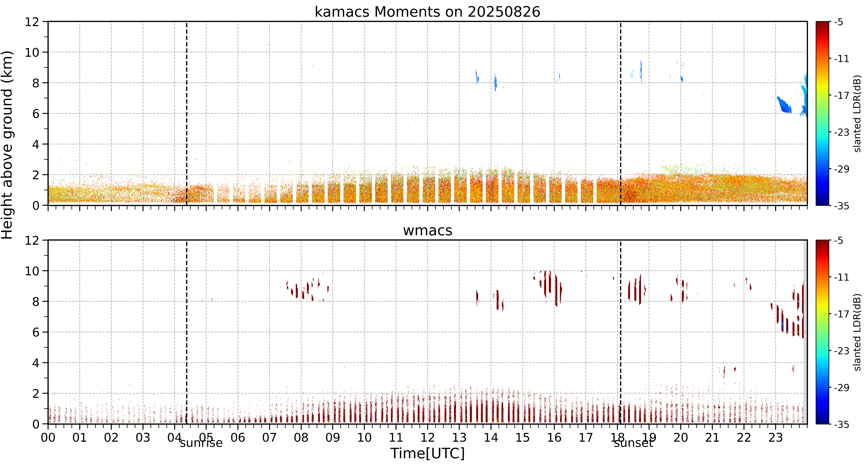
Task: Click the "15" time-axis tick label
Action: pos(523,438)
